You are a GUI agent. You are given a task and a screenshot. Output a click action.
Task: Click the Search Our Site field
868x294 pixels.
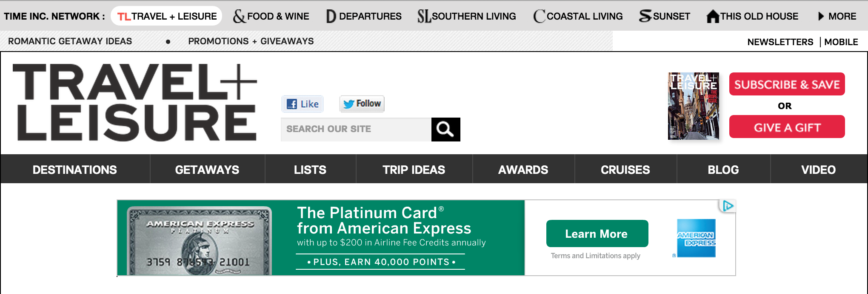[x=356, y=129]
